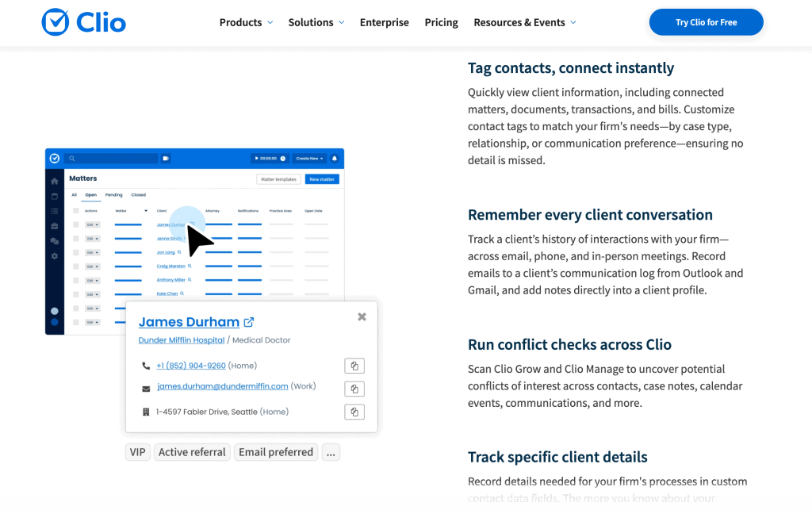Click the phone handset icon in contact card
The image size is (812, 510).
(146, 366)
